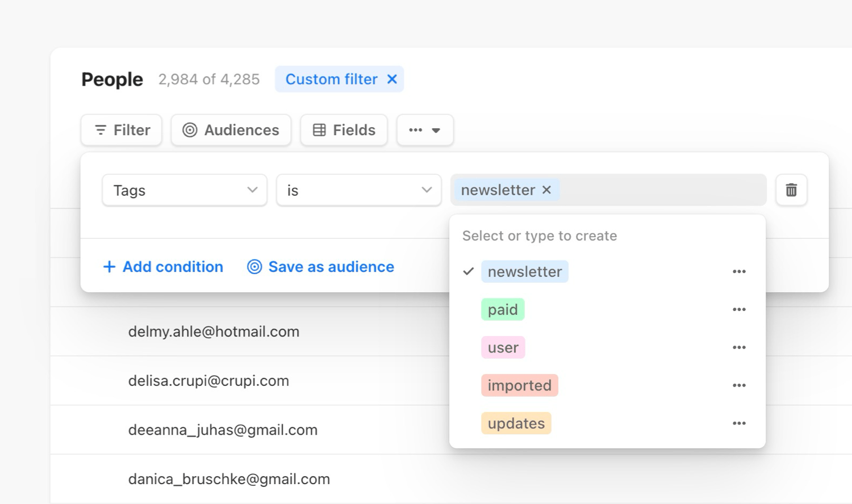Select the updates tag option
The height and width of the screenshot is (504, 852).
516,423
